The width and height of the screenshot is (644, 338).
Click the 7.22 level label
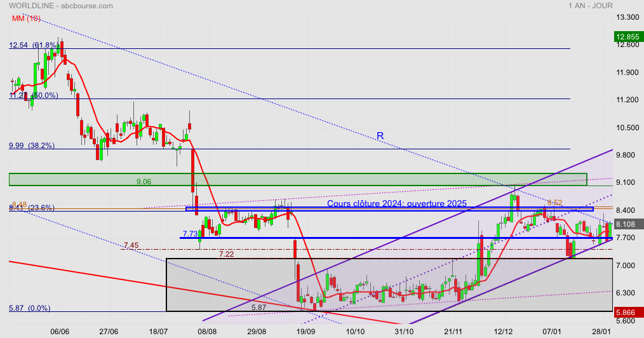pos(226,254)
